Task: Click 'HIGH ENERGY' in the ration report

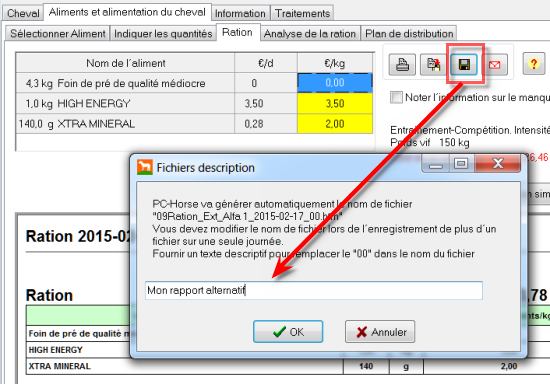Action: point(56,350)
